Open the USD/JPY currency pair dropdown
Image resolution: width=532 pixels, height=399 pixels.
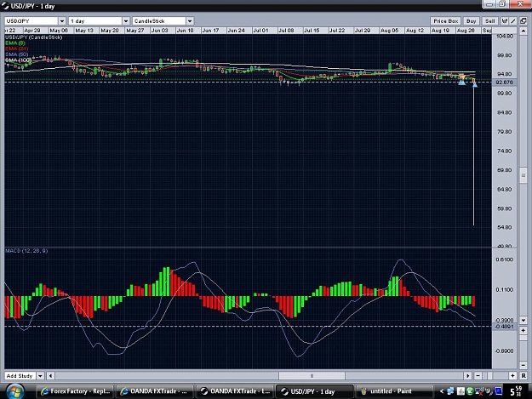62,21
